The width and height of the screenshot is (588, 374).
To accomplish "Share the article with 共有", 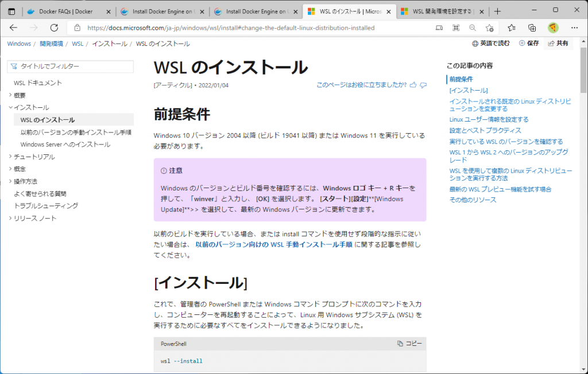I will click(x=558, y=44).
